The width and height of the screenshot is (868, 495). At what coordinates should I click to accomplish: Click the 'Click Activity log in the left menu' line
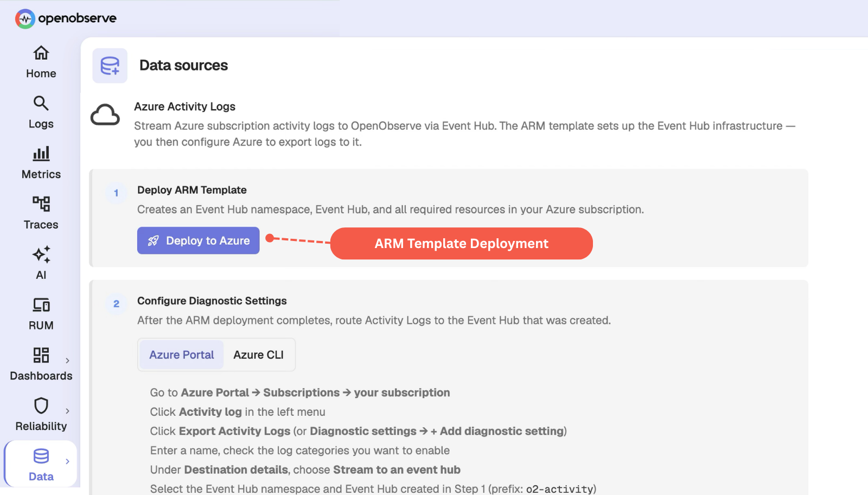tap(238, 412)
